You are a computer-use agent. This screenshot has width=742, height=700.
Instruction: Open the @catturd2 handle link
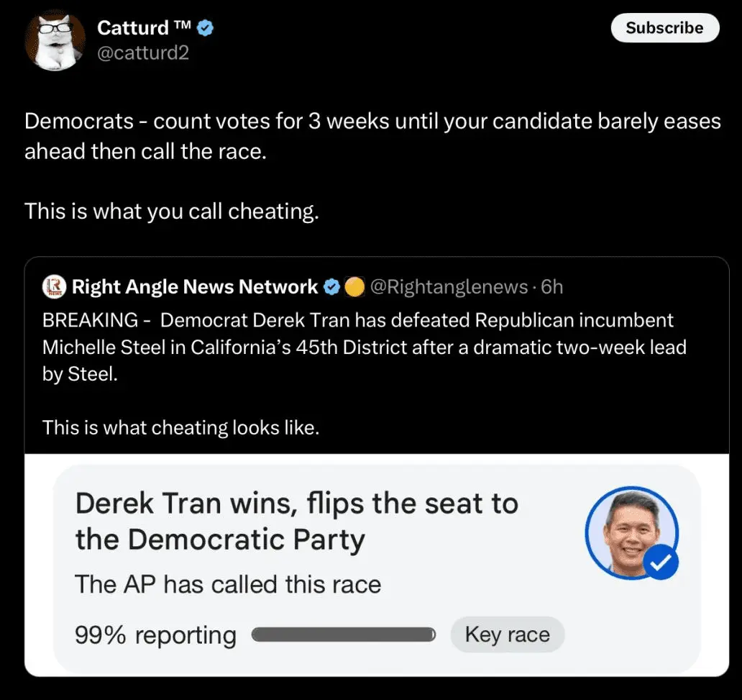coord(143,53)
